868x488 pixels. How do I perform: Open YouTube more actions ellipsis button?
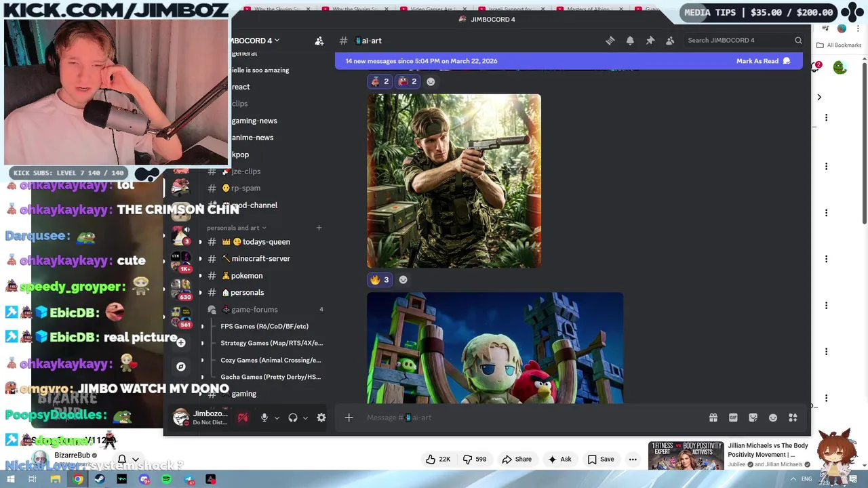coord(633,460)
